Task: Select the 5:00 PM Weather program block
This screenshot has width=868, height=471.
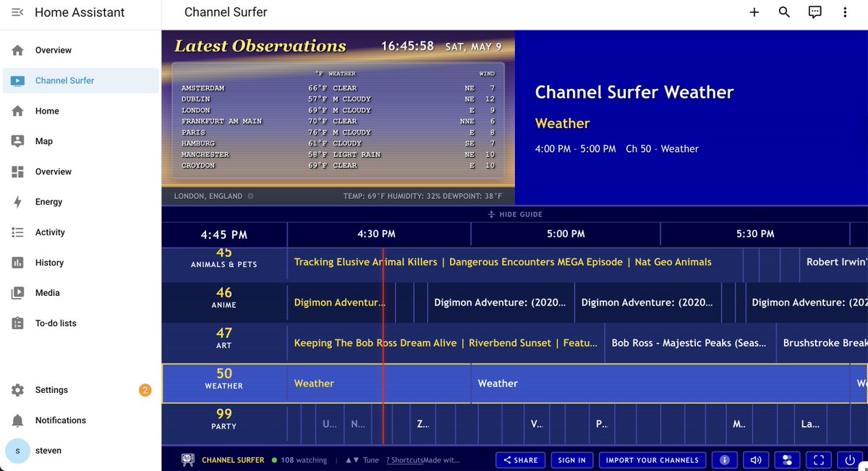Action: [x=660, y=383]
